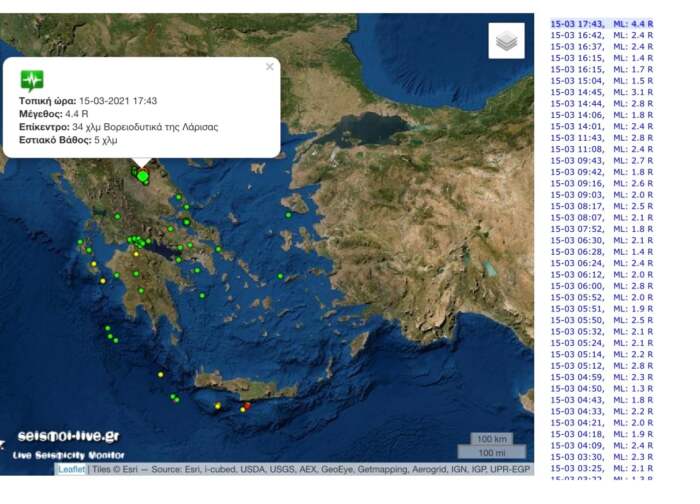The image size is (700, 504).
Task: Click the 15-03 08:17 ML 2.5 R entry
Action: (601, 206)
